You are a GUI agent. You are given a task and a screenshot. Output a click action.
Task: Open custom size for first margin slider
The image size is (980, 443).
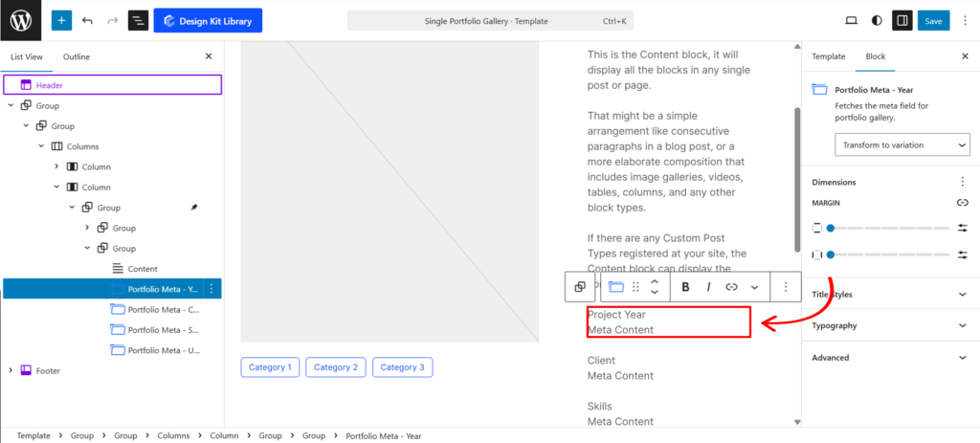962,228
